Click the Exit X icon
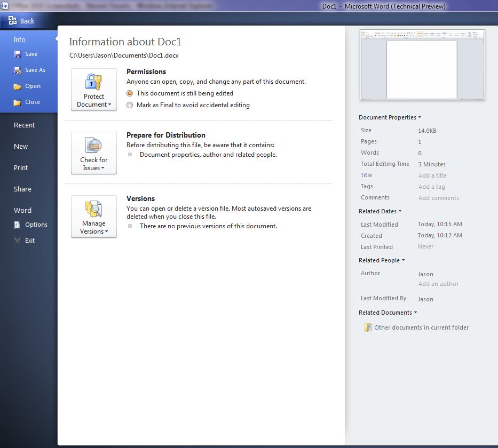Image resolution: width=498 pixels, height=448 pixels. (18, 241)
